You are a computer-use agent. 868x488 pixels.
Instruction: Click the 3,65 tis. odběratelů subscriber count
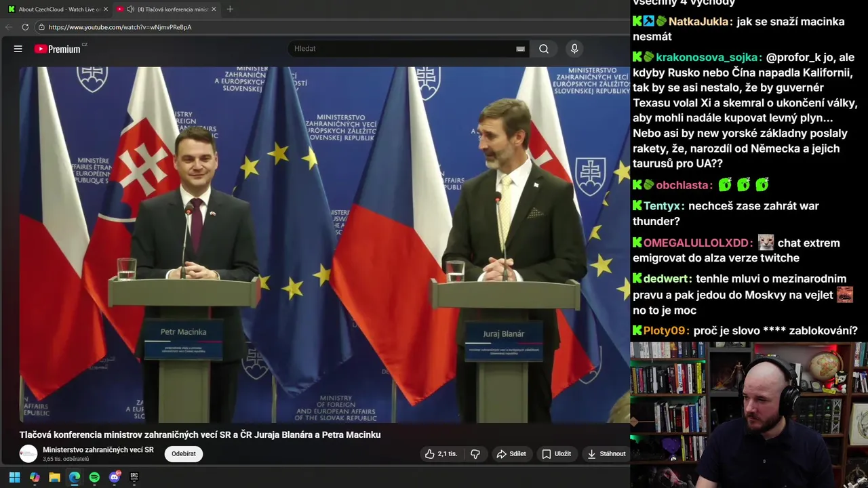pos(66,459)
